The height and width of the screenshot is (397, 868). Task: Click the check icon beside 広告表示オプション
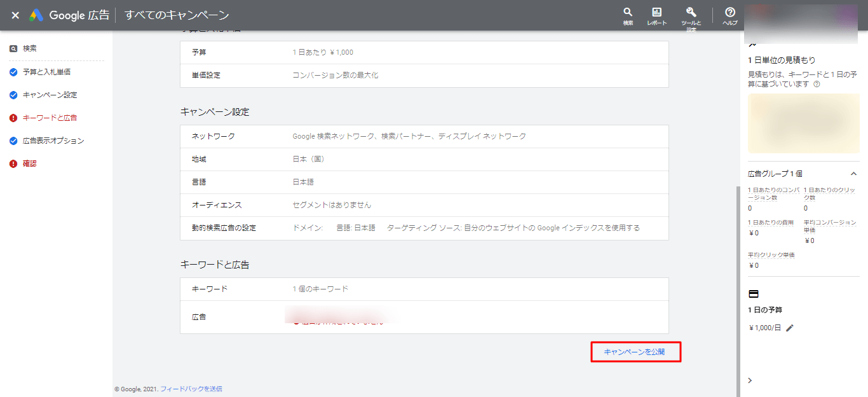click(x=13, y=141)
